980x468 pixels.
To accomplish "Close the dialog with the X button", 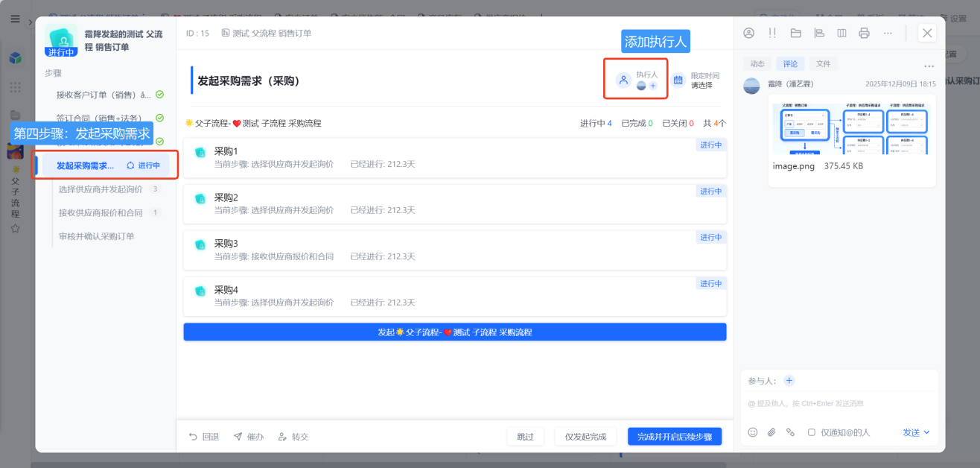I will (x=926, y=33).
